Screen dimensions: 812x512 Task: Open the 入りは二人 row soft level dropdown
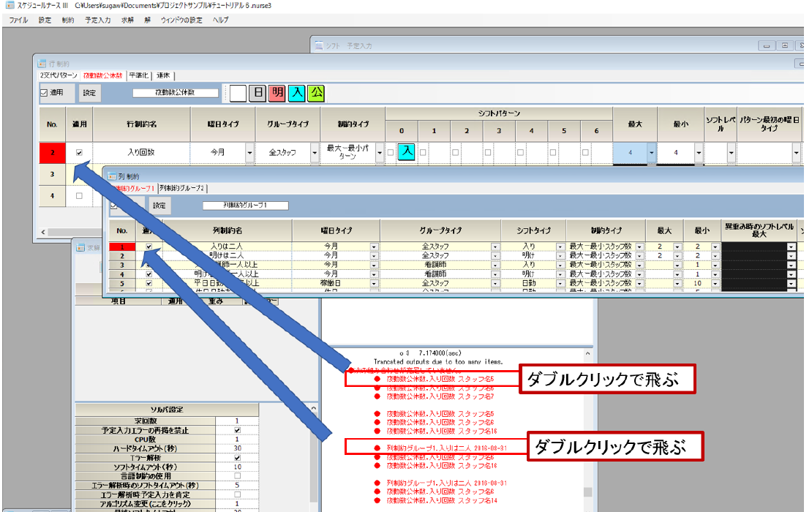(792, 247)
